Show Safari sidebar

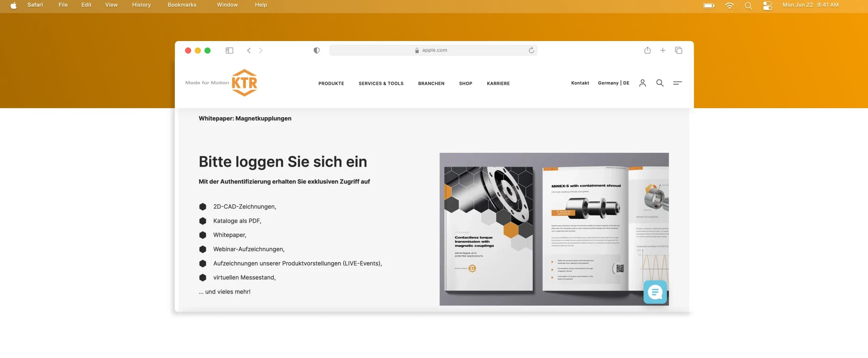point(229,51)
